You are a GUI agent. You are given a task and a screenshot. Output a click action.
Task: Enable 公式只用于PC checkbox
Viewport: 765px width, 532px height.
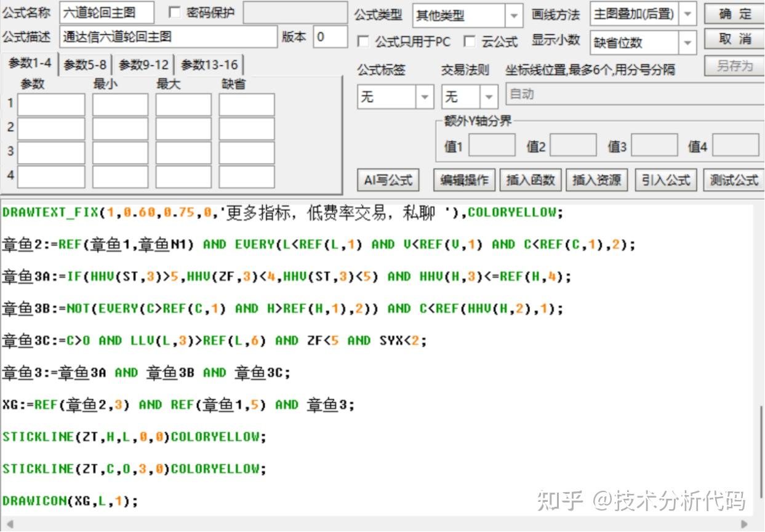point(363,41)
